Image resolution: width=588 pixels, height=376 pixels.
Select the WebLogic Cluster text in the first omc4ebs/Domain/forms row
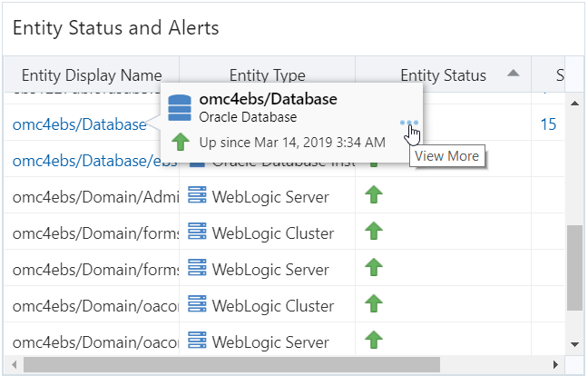click(273, 233)
